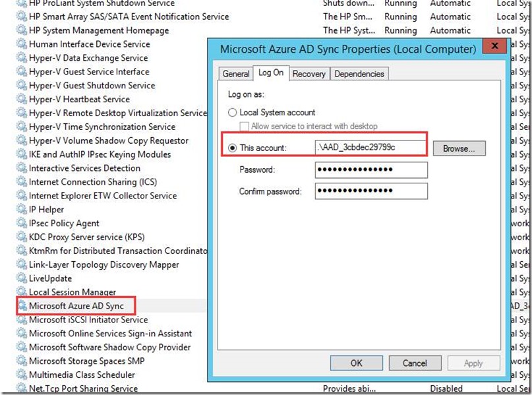The height and width of the screenshot is (395, 532).
Task: Click the gear icon beside Microsoft iSCSI Initiator Service
Action: click(x=21, y=320)
